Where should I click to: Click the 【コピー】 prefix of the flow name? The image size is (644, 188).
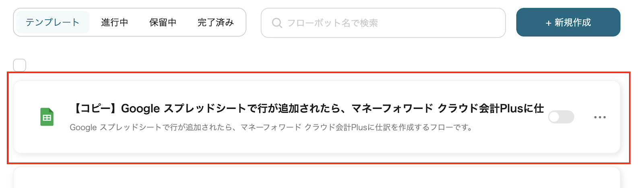(x=95, y=109)
